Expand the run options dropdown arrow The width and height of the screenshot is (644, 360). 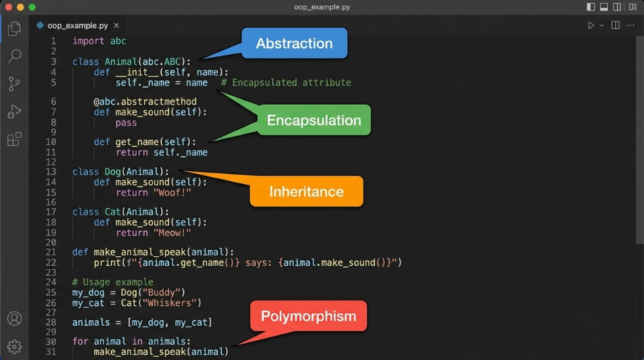tap(601, 26)
